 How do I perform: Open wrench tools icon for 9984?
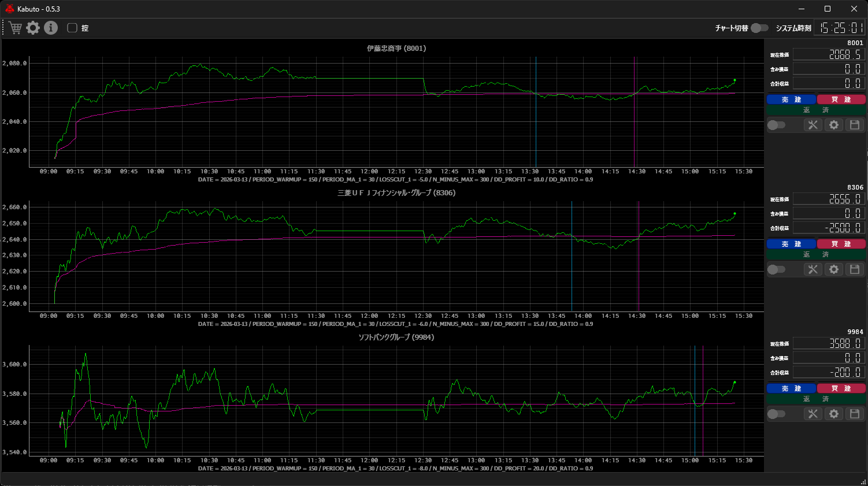click(813, 414)
